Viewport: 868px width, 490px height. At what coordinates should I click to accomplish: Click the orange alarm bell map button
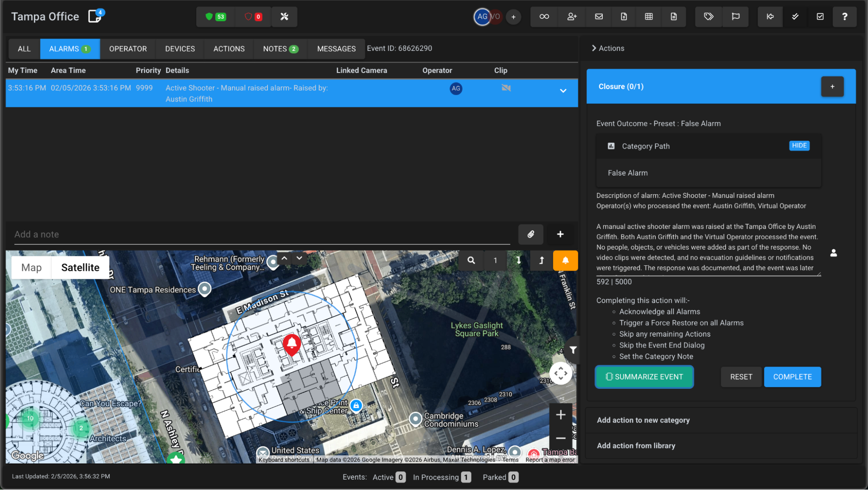565,260
